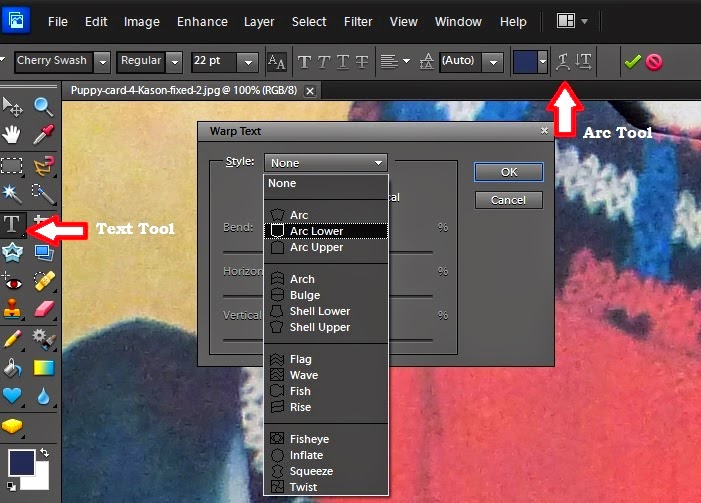The width and height of the screenshot is (701, 503).
Task: Cancel the Warp Text dialog
Action: coord(509,200)
